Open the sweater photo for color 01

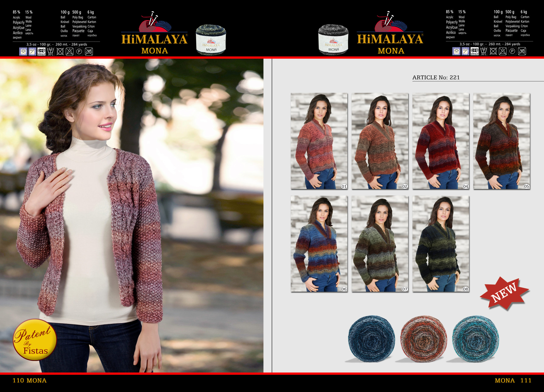click(319, 141)
